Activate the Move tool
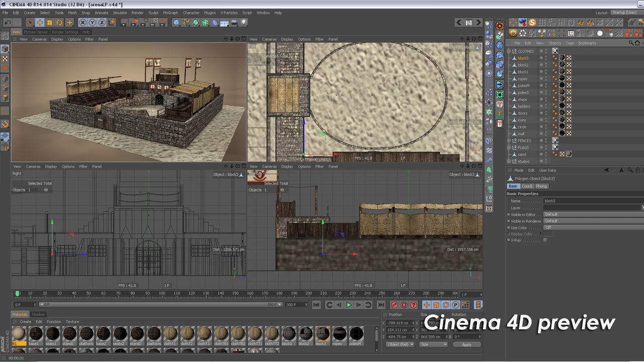 [40, 23]
